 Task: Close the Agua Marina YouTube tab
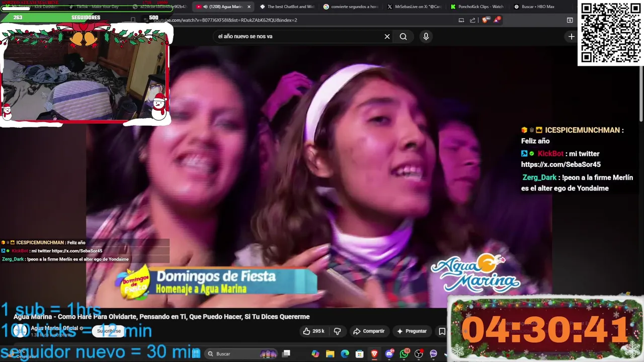[x=249, y=7]
